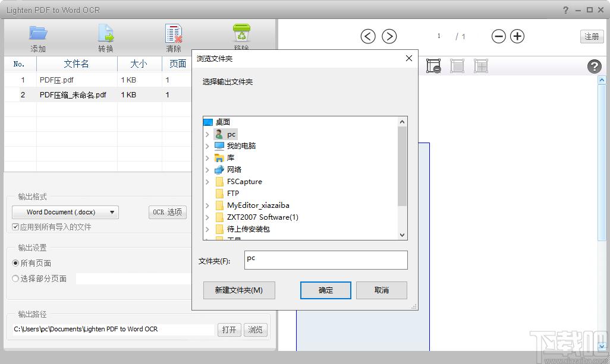Click the folder tree scrollbar down arrow
610x364 pixels.
(403, 235)
